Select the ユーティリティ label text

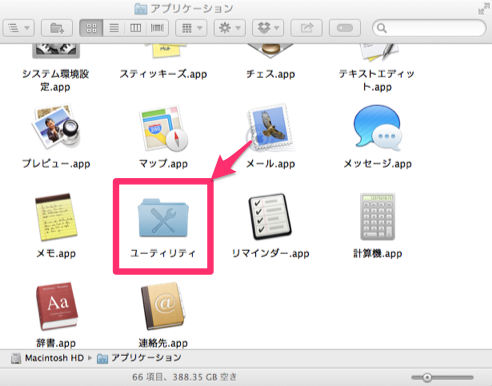[163, 253]
